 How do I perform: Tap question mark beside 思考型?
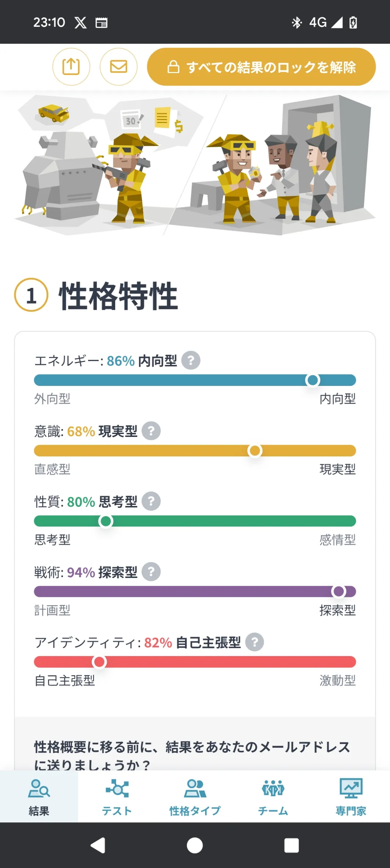[x=151, y=501]
